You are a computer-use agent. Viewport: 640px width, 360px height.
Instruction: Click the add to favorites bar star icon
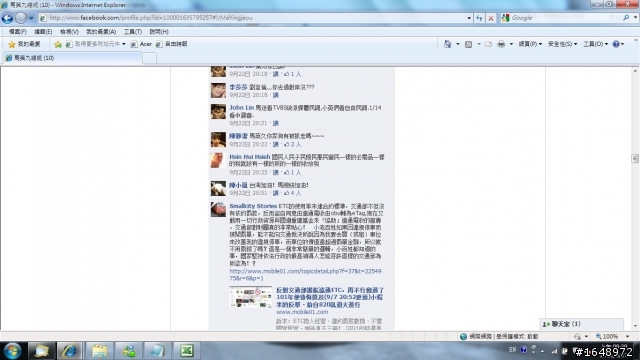click(x=58, y=44)
